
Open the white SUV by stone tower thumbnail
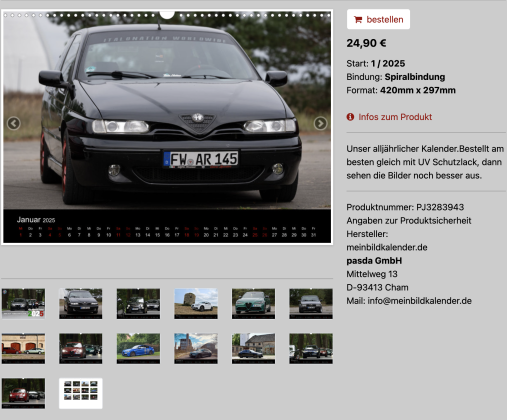pos(196,304)
